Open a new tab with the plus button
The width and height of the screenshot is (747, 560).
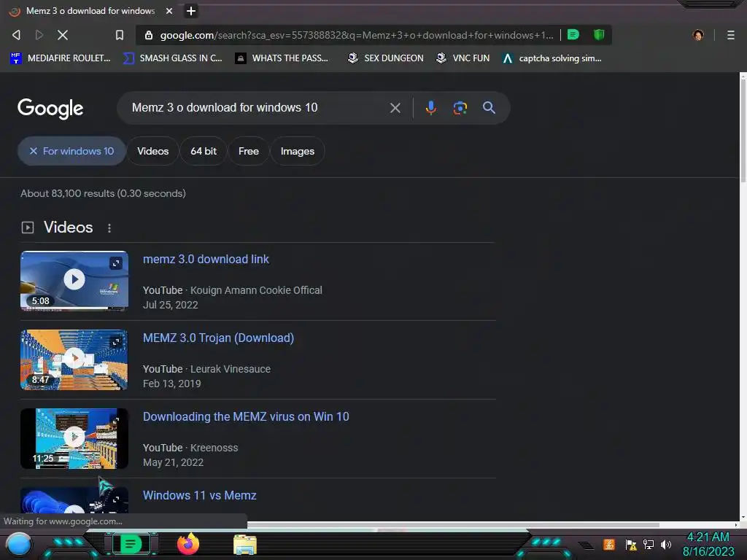click(x=191, y=11)
